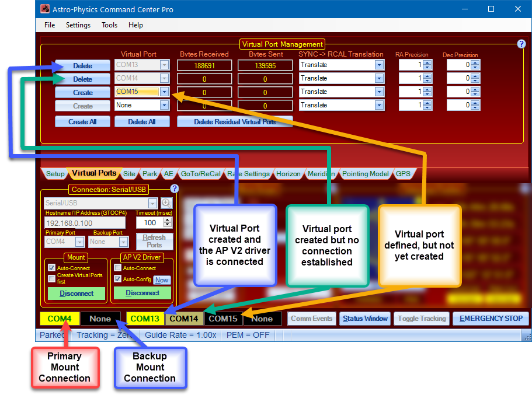This screenshot has width=532, height=395.
Task: Enable Create Virtual Ports first checkbox
Action: [x=51, y=278]
